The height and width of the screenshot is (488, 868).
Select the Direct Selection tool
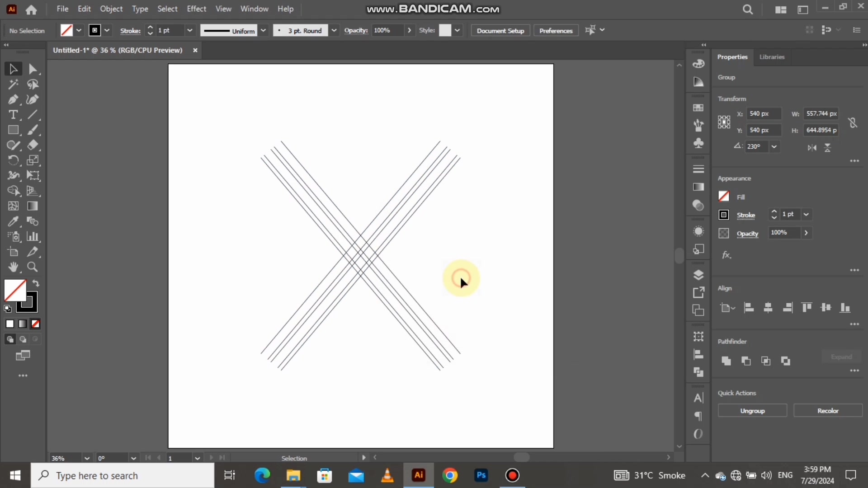coord(33,69)
